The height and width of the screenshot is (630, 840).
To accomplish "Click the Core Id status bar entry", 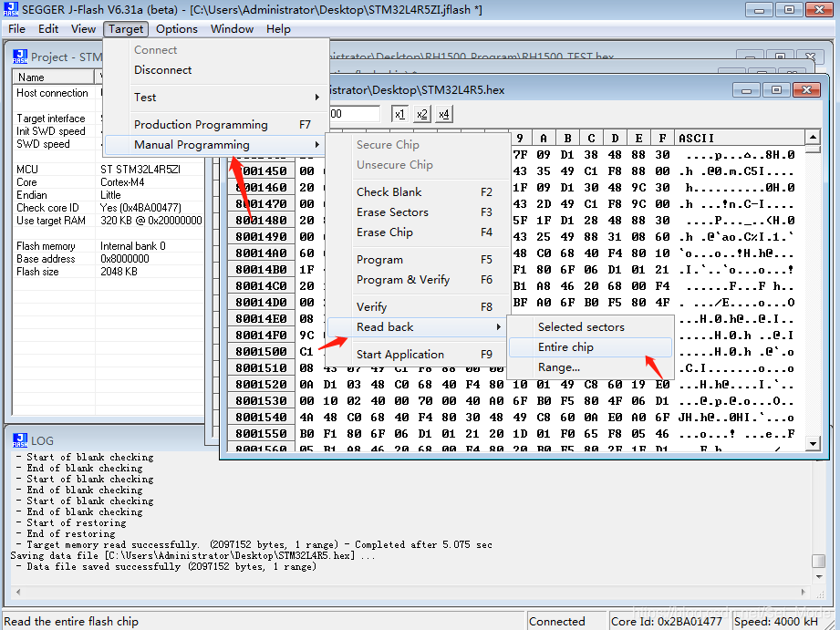I will (669, 622).
